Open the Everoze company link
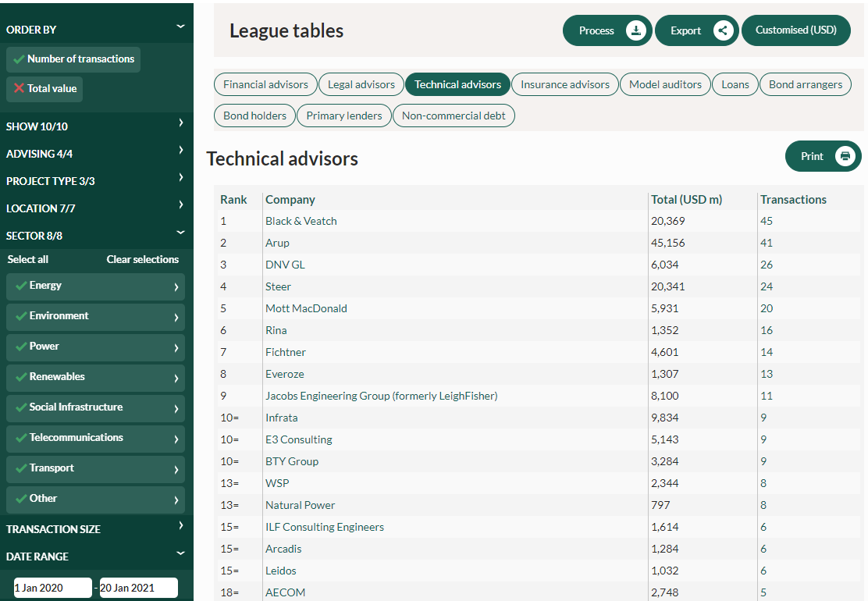The image size is (868, 601). pyautogui.click(x=285, y=374)
